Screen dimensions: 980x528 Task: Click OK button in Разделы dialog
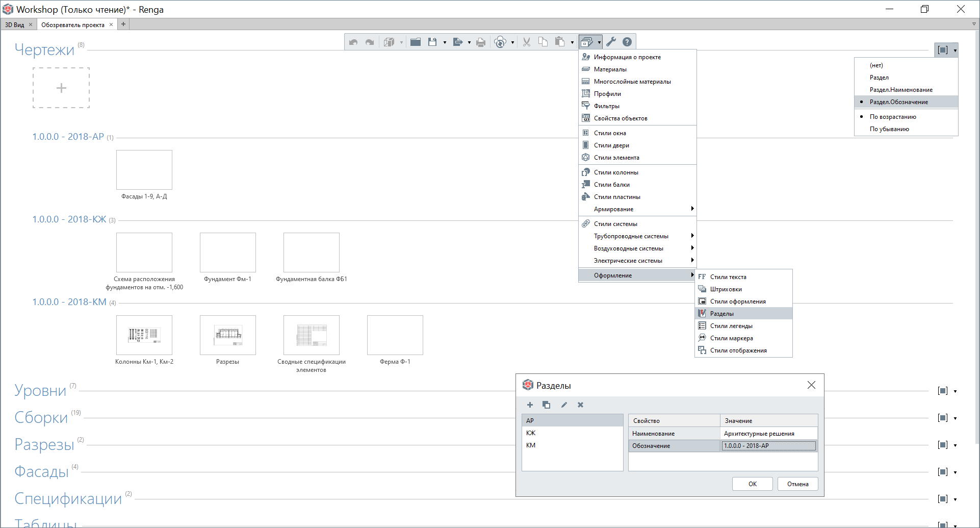753,484
